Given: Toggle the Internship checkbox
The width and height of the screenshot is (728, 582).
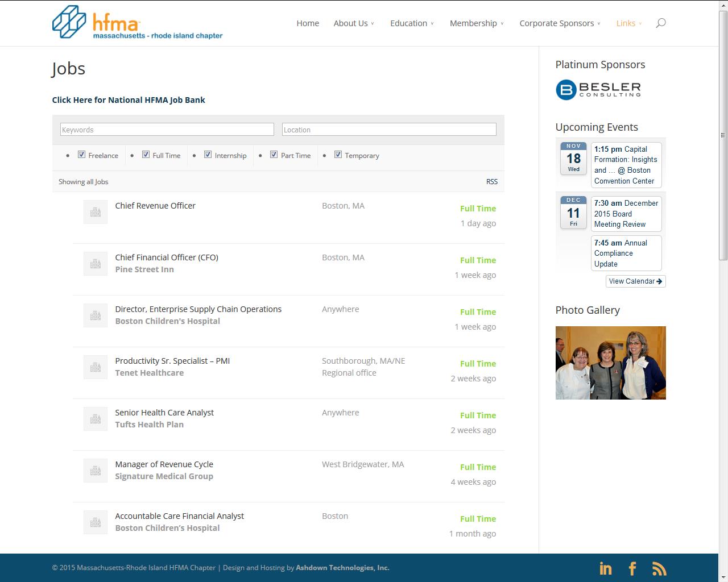Looking at the screenshot, I should (208, 155).
